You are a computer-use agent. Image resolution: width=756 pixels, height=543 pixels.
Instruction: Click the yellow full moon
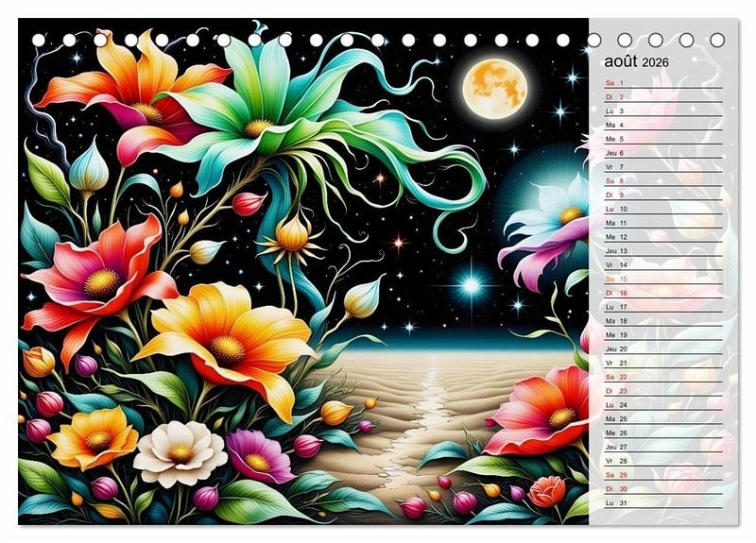tap(494, 89)
